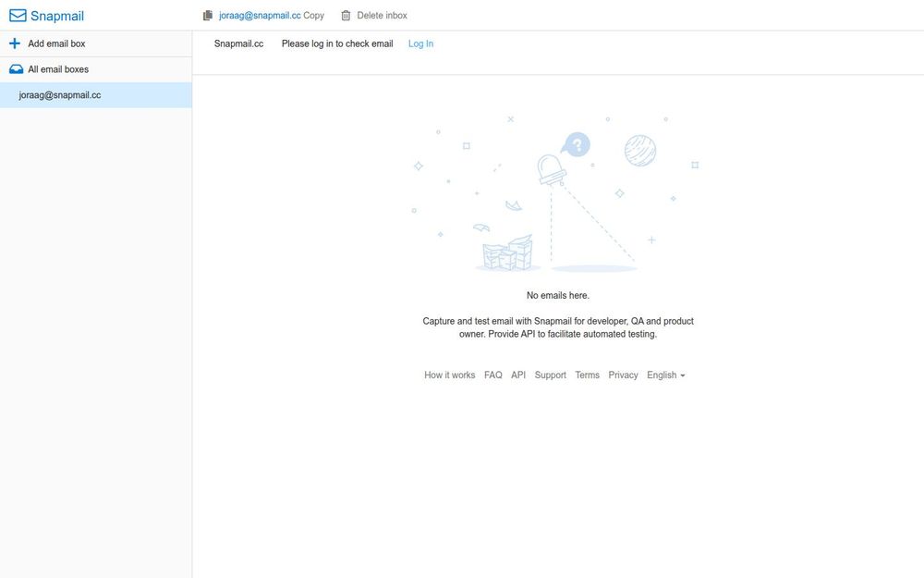
Task: Delete inbox via the text button
Action: point(382,16)
